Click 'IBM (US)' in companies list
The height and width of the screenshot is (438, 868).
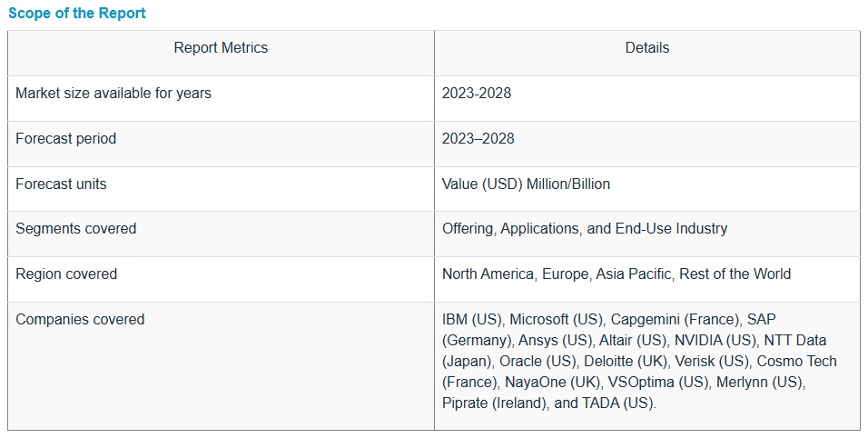coord(471,320)
